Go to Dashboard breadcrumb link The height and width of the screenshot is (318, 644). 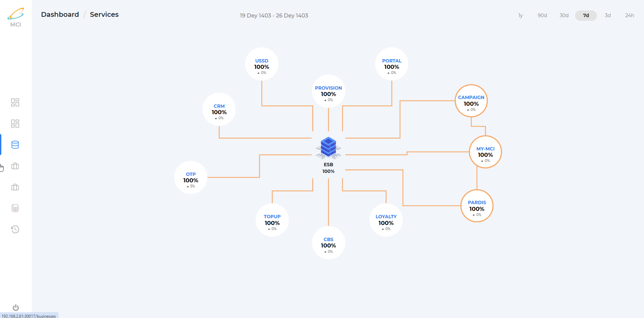(60, 14)
